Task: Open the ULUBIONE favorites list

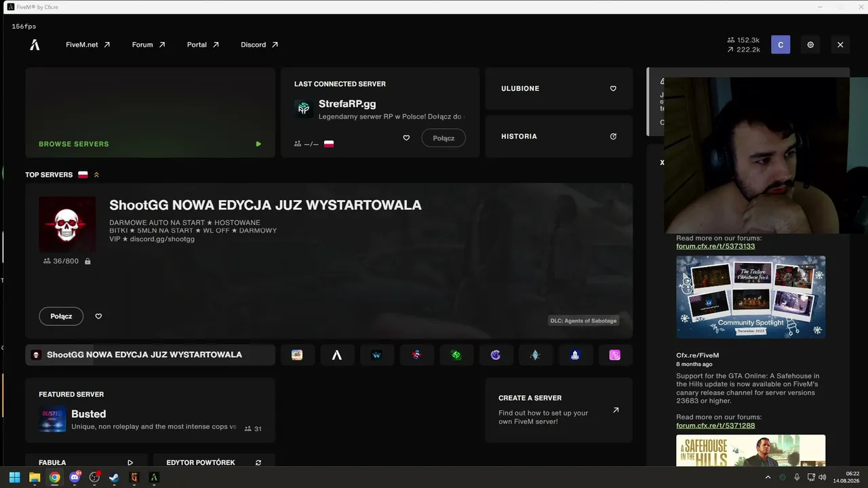Action: 559,89
